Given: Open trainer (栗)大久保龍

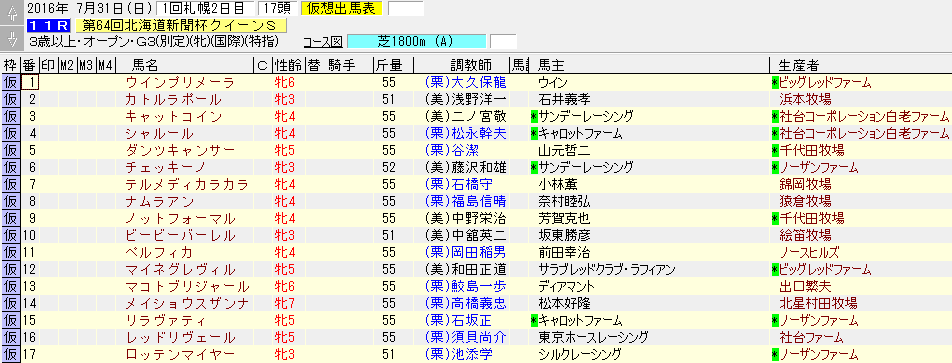Looking at the screenshot, I should [465, 83].
